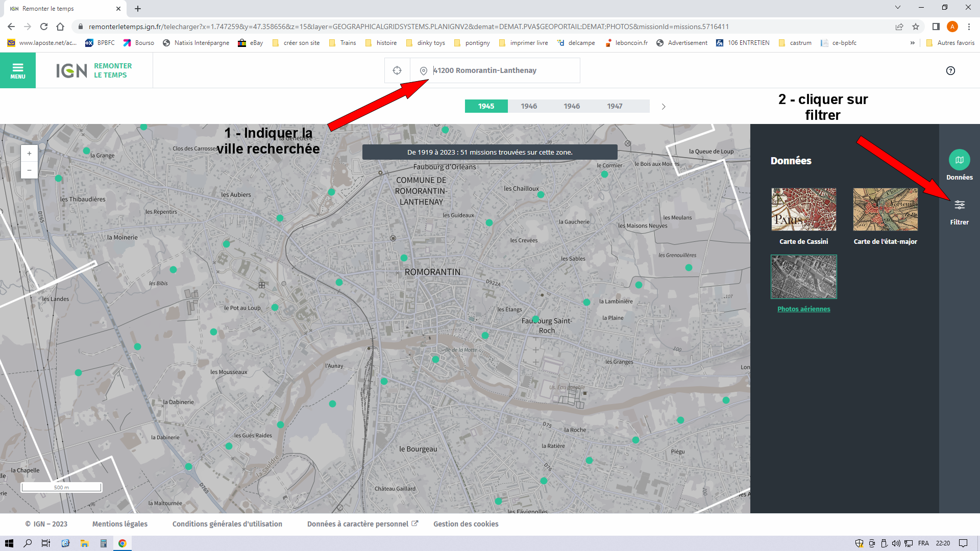Zoom in with the map plus button
The height and width of the screenshot is (551, 980).
(29, 154)
